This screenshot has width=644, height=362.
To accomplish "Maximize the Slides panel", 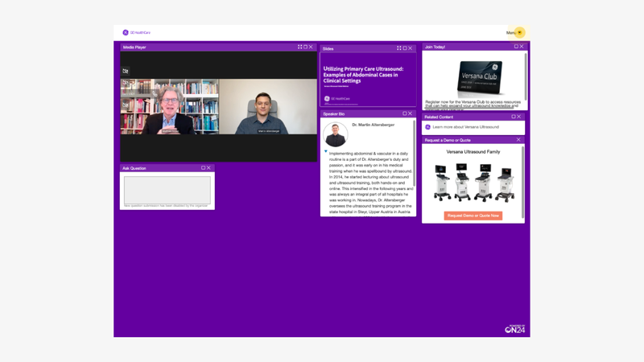I will point(405,48).
